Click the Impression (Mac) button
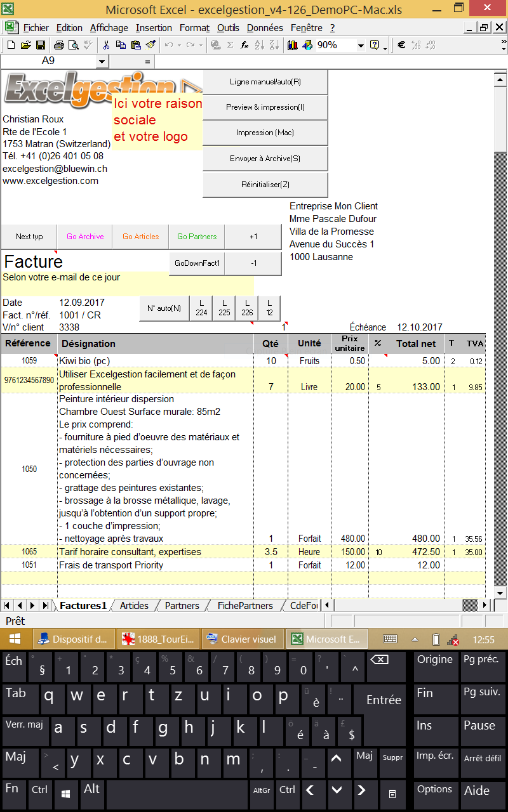Screen dimensions: 508x812 pos(265,133)
